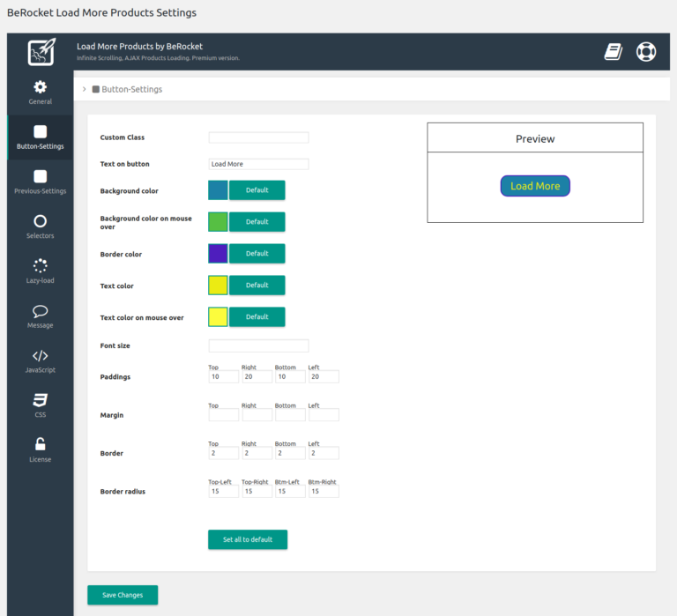Open the JavaScript code icon

[41, 356]
